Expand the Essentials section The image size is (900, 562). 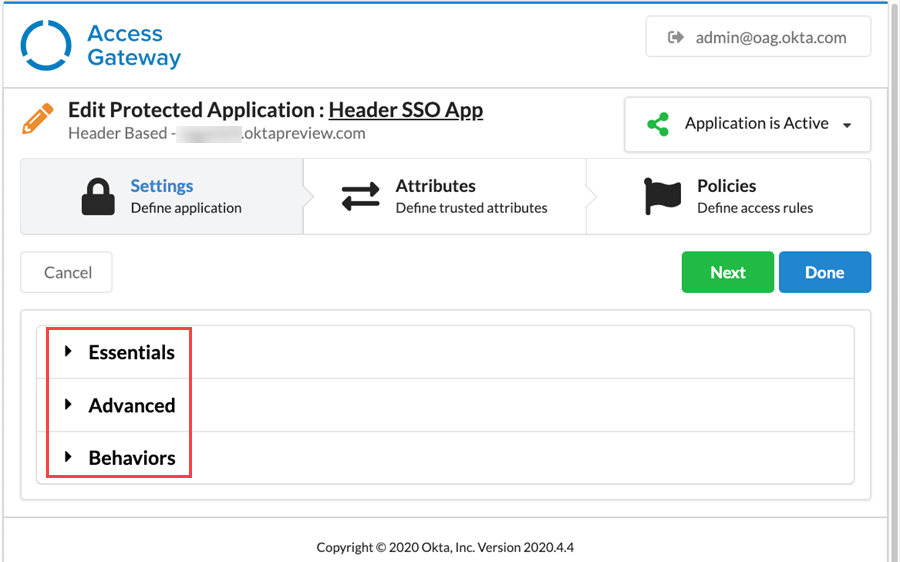point(131,352)
